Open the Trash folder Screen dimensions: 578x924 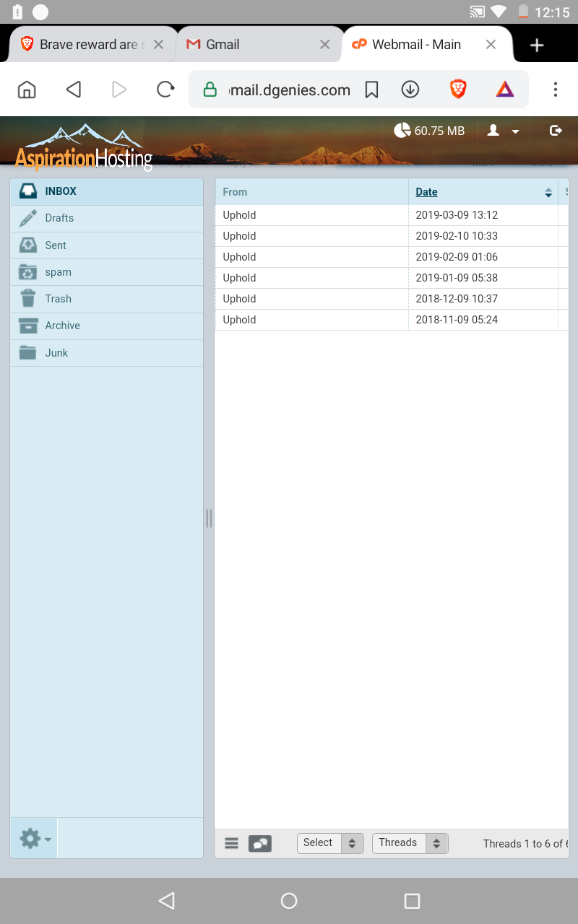click(107, 299)
